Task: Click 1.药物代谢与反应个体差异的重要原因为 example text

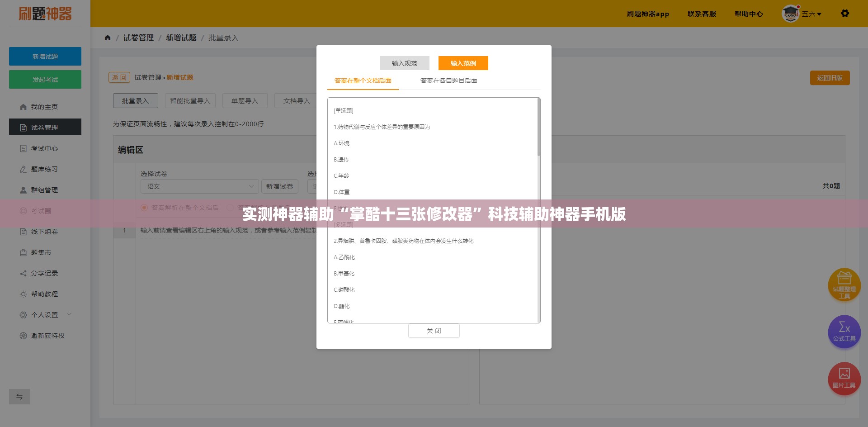Action: (382, 127)
